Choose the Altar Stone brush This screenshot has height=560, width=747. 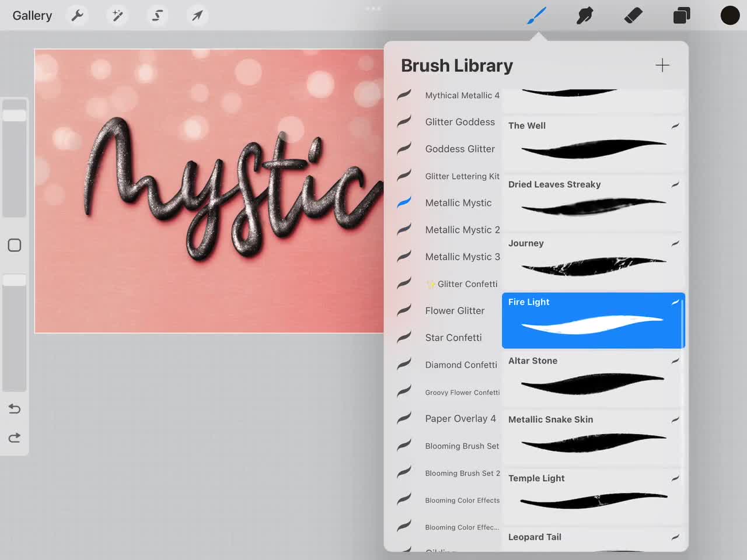coord(593,379)
